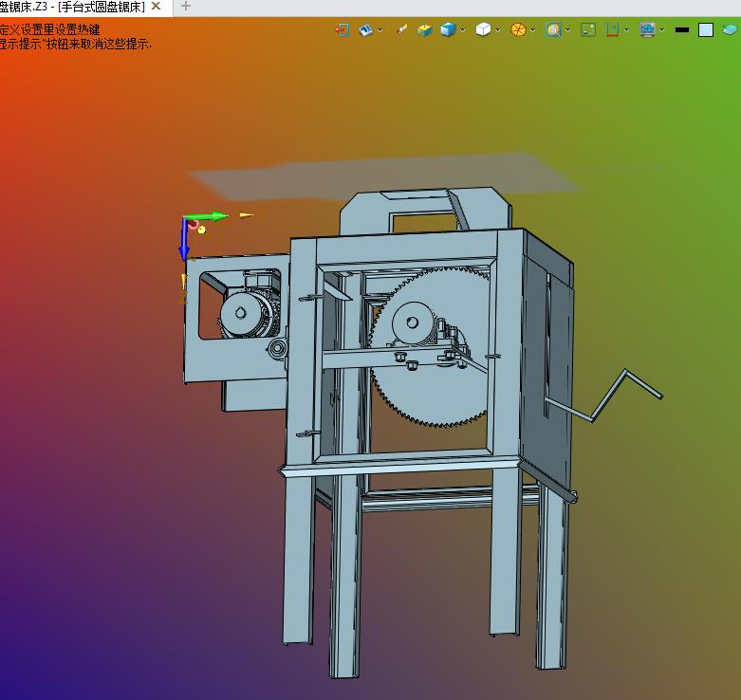741x700 pixels.
Task: Click the blue shaded cube display icon
Action: tap(448, 30)
